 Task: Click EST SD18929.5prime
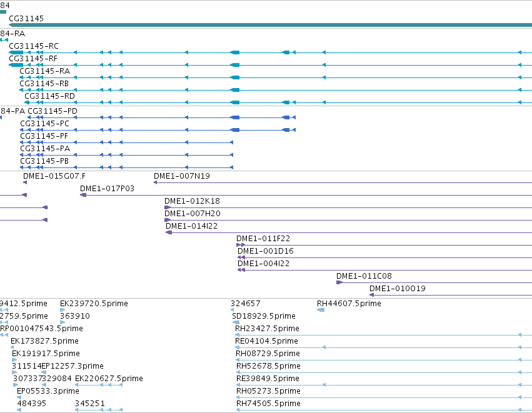(264, 316)
